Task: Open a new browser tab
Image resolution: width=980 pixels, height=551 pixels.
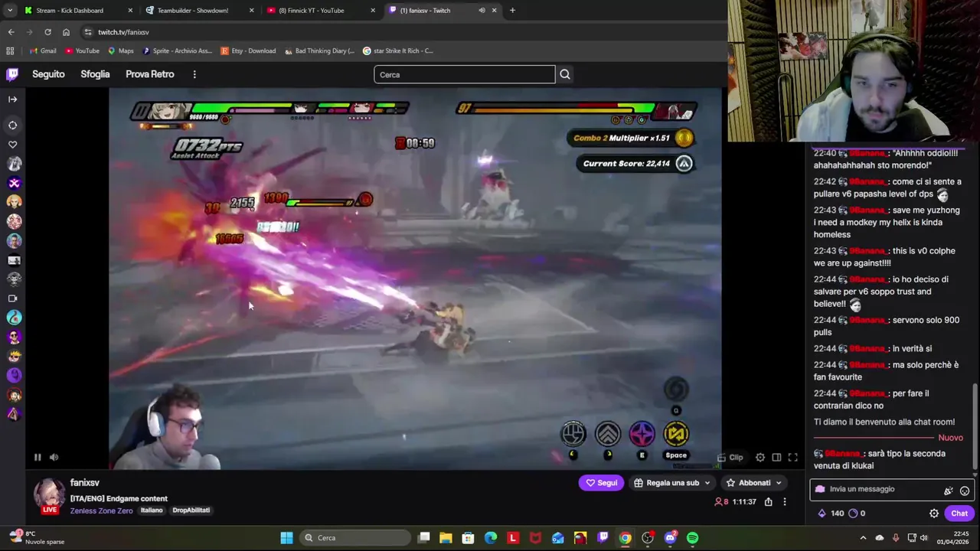Action: point(512,11)
